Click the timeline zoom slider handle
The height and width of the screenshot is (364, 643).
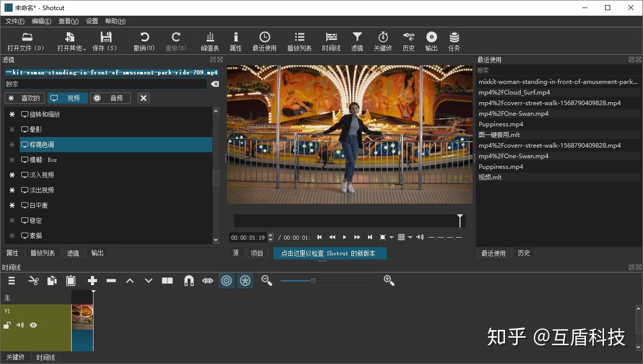pos(313,281)
